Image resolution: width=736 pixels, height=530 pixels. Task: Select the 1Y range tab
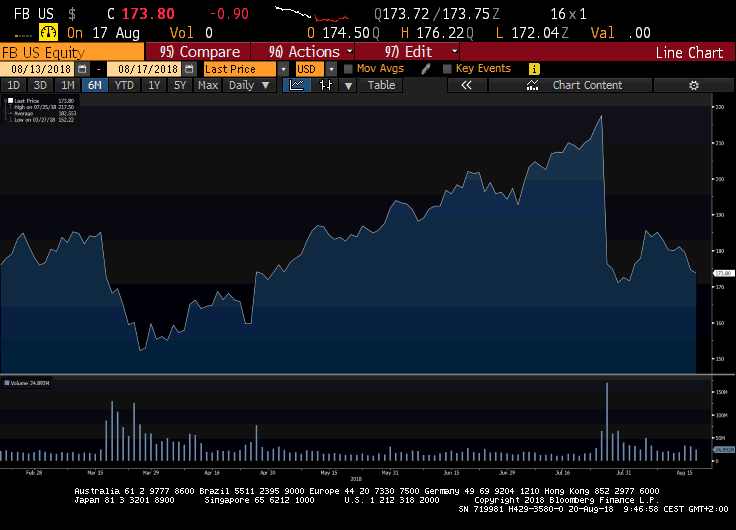tap(154, 85)
